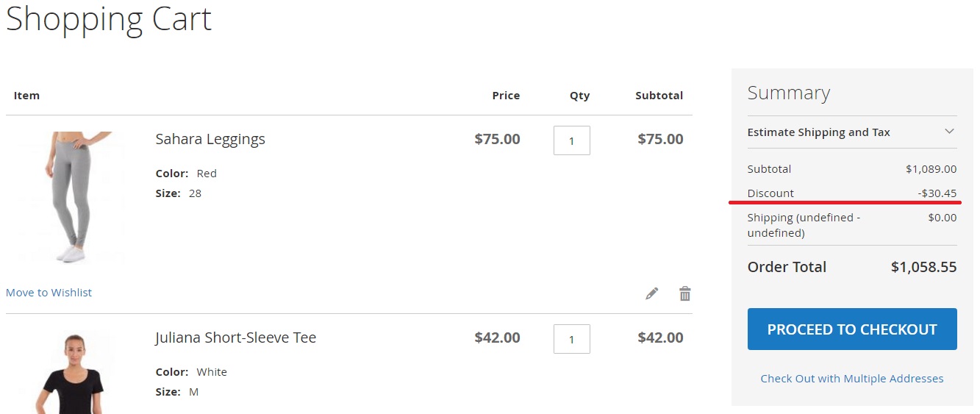Viewport: 980px width, 414px height.
Task: Open the Juliana Short-Sleeve Tee product image
Action: click(71, 374)
